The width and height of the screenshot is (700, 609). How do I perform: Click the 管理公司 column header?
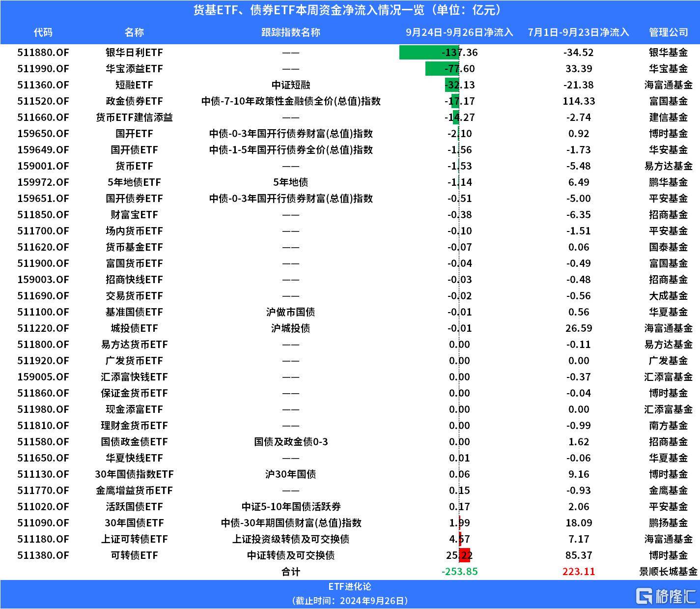click(669, 32)
